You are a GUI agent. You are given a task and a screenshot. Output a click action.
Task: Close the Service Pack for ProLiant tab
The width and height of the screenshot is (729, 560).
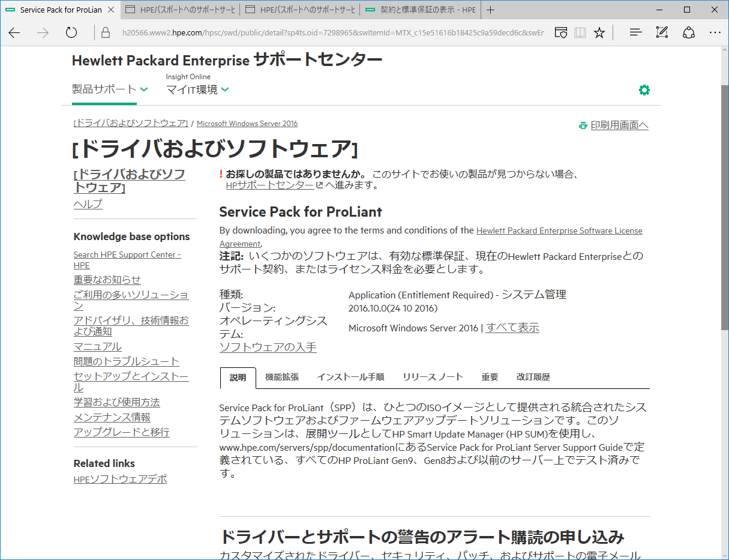point(112,10)
